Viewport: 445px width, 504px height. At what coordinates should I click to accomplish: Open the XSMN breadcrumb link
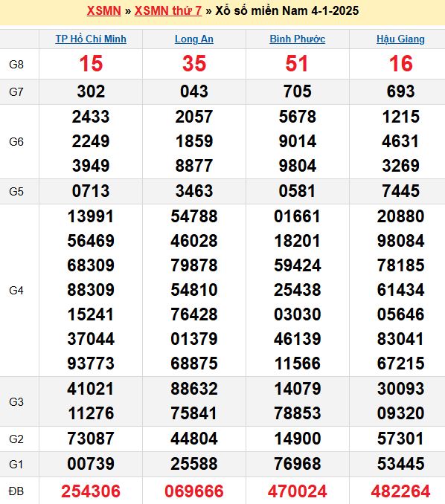point(104,10)
